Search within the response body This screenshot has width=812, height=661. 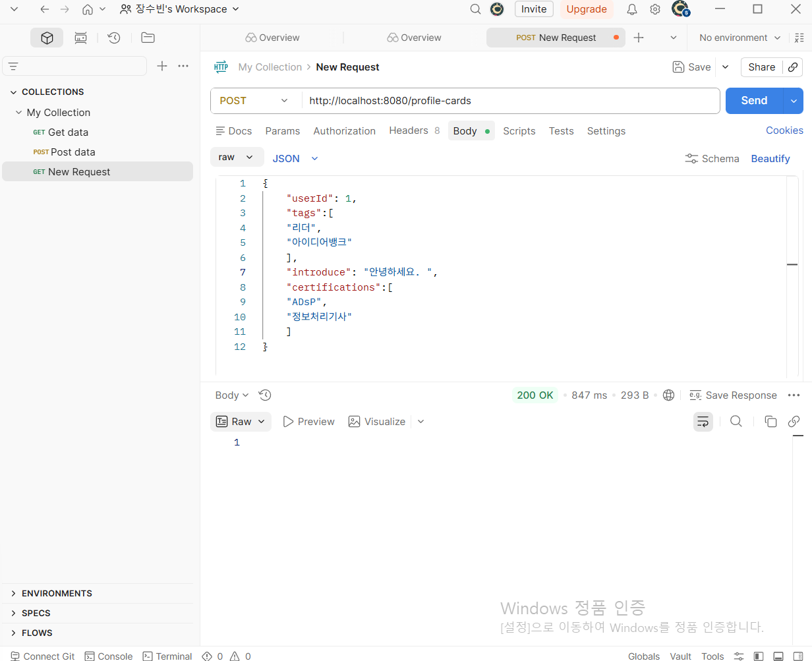tap(736, 422)
